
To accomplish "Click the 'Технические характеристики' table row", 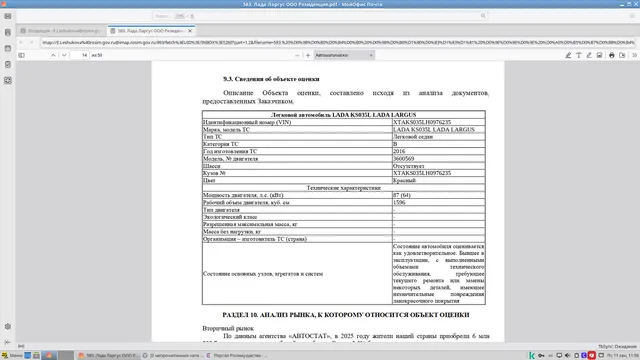I will click(x=344, y=188).
